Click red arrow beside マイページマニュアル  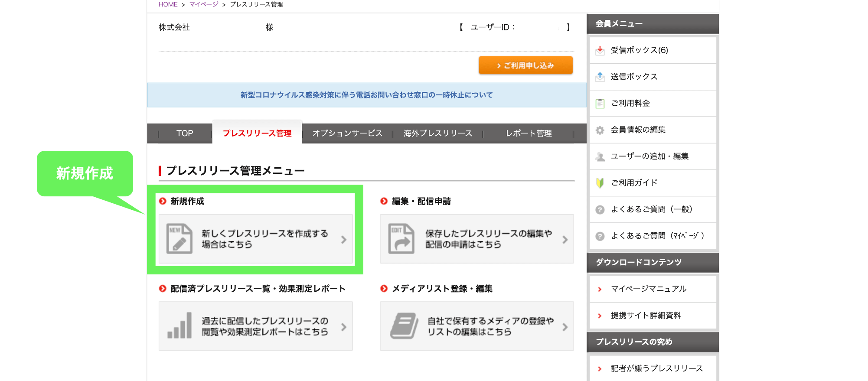click(600, 289)
